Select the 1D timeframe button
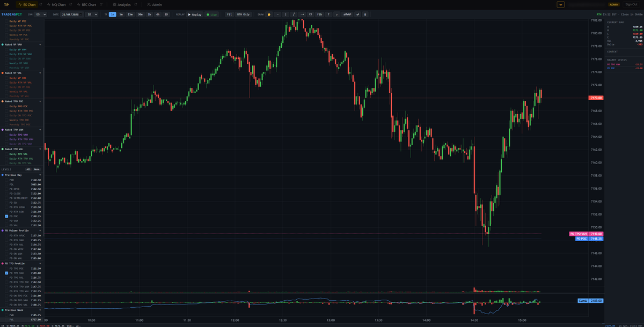The image size is (644, 327). [166, 14]
